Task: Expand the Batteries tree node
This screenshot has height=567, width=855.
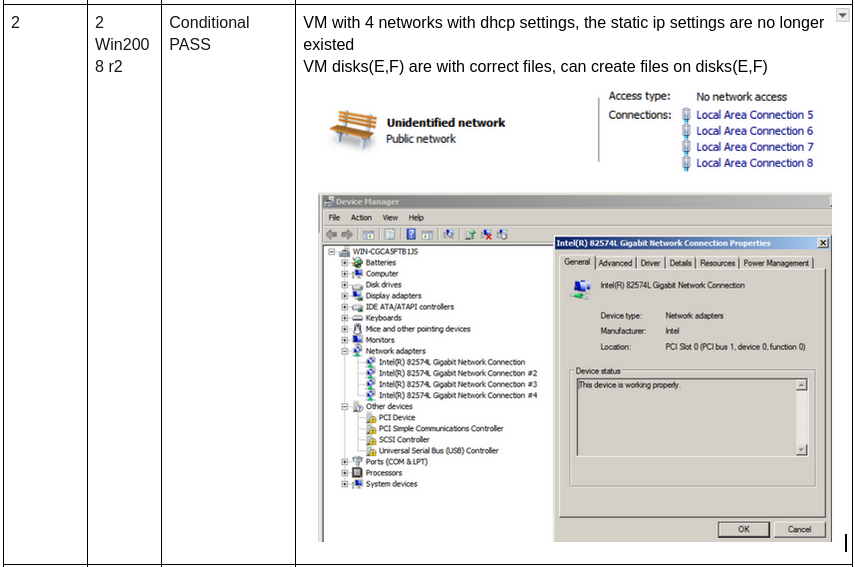Action: (x=345, y=263)
